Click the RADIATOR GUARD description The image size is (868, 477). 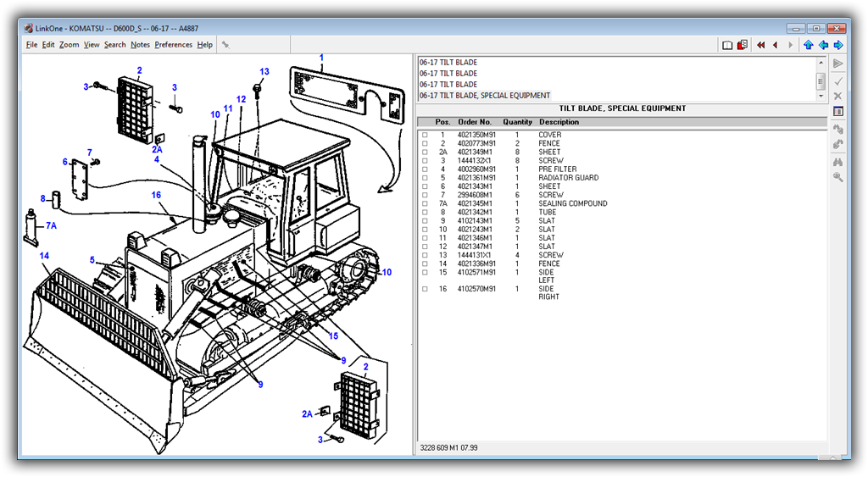(569, 178)
